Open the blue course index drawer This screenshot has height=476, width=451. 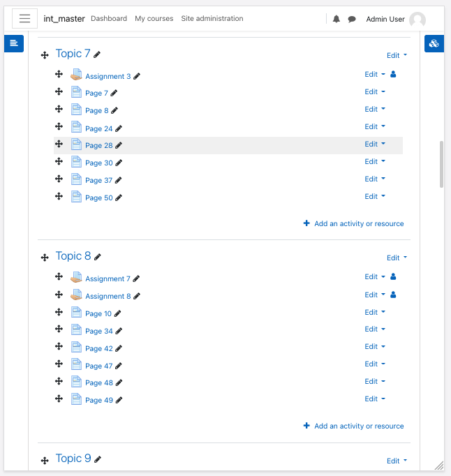[14, 43]
